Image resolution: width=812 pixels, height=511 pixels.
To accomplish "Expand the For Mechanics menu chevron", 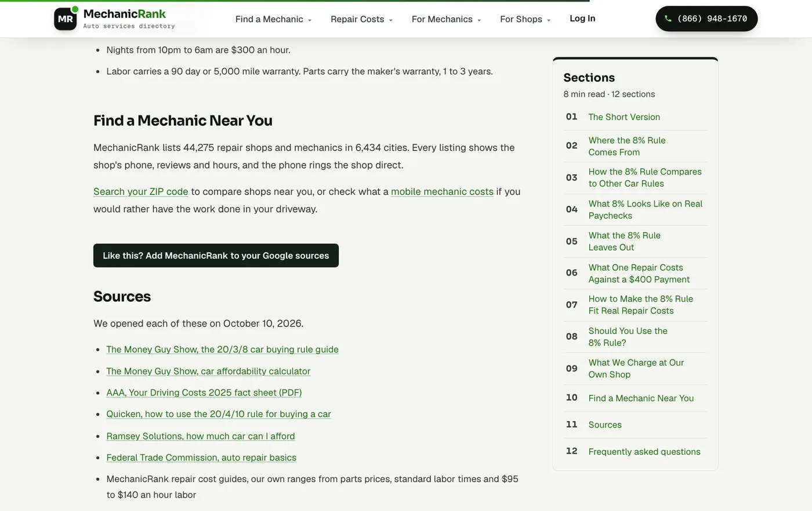I will 479,20.
